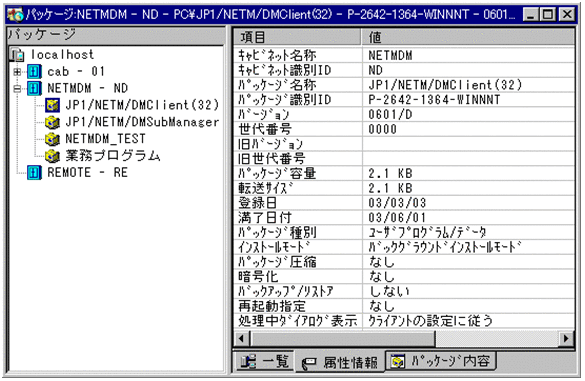Click the パッケージ容量 row label
585x381 pixels.
pyautogui.click(x=277, y=174)
